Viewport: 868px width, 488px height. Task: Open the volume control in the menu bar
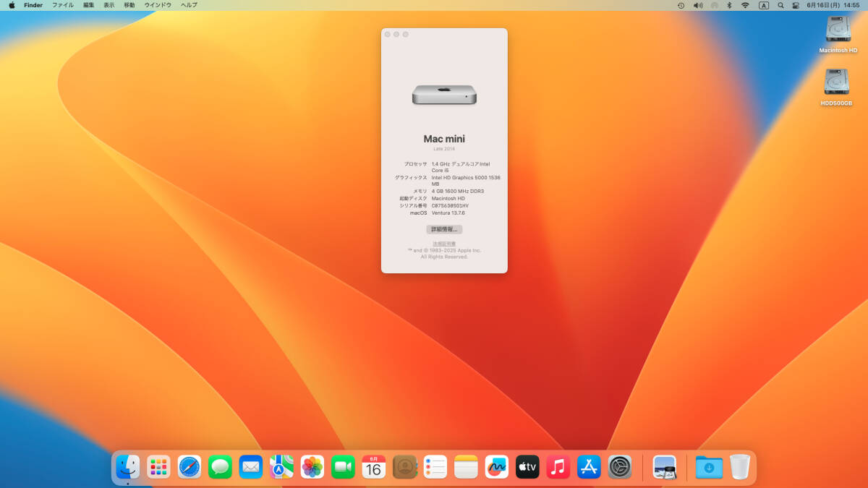point(698,5)
